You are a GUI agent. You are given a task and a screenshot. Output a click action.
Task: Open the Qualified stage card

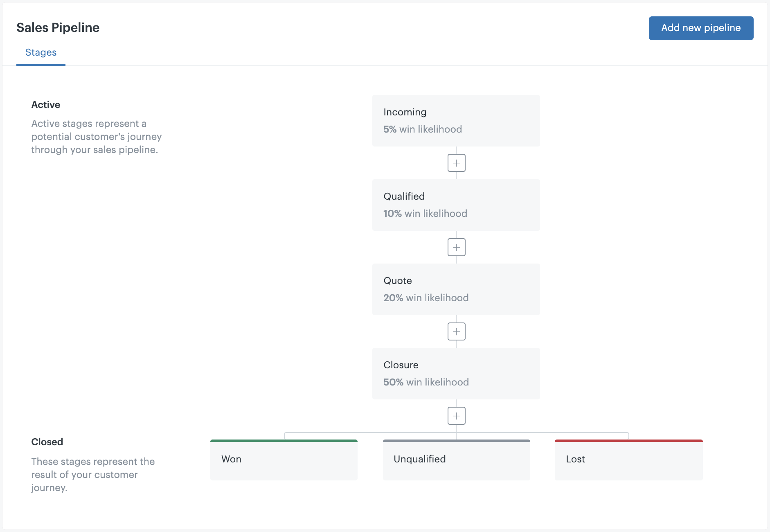[x=456, y=205]
